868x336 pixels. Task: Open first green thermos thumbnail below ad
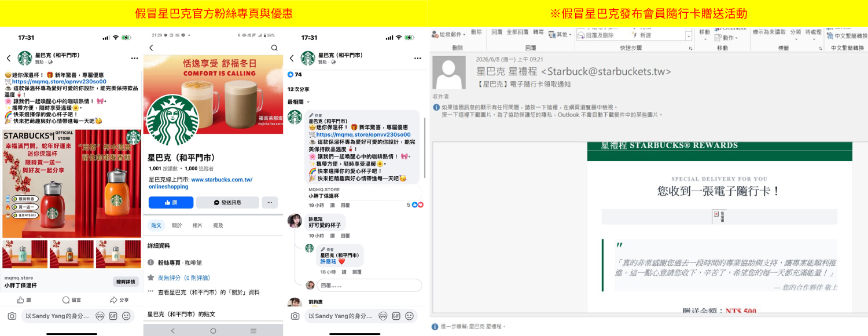click(25, 254)
